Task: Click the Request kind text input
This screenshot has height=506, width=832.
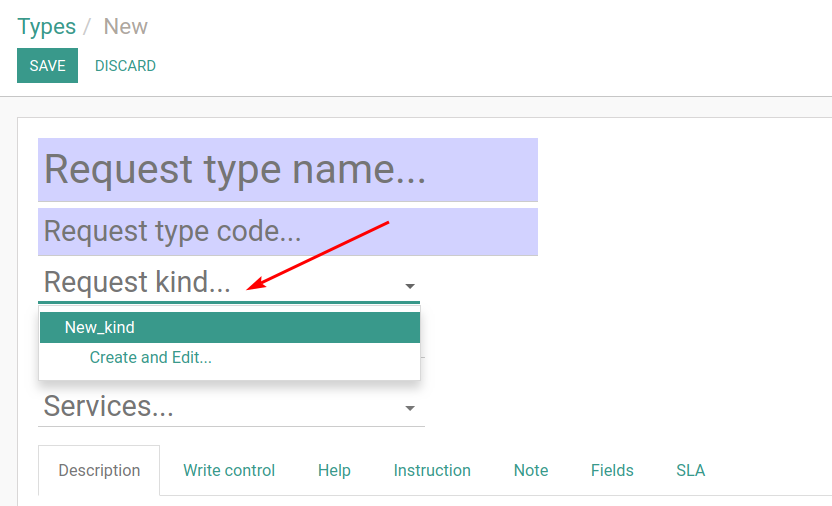Action: [220, 282]
